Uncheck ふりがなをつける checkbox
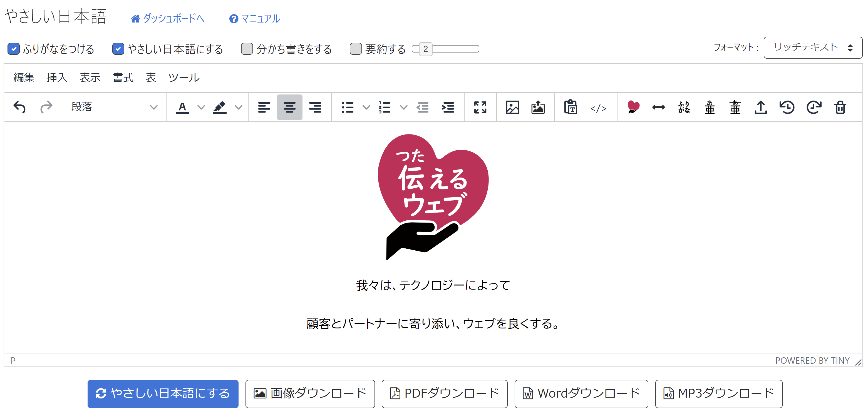This screenshot has width=868, height=414. [x=13, y=49]
